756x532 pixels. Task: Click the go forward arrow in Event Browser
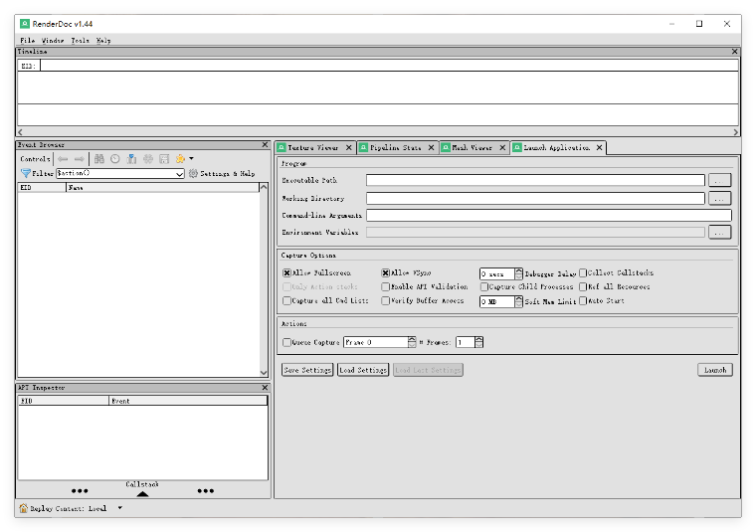click(80, 158)
